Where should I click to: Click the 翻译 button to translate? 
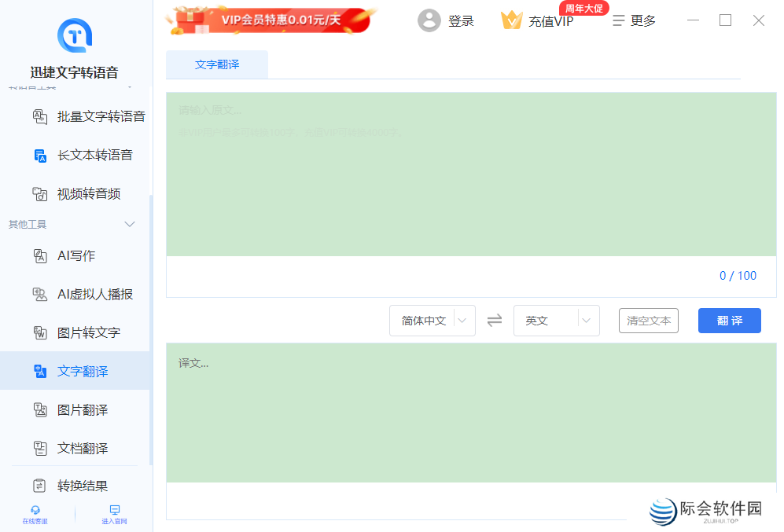pos(729,321)
